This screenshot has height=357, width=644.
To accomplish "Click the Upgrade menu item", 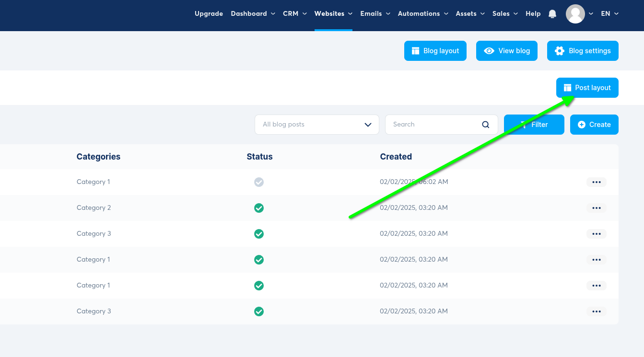I will [209, 14].
